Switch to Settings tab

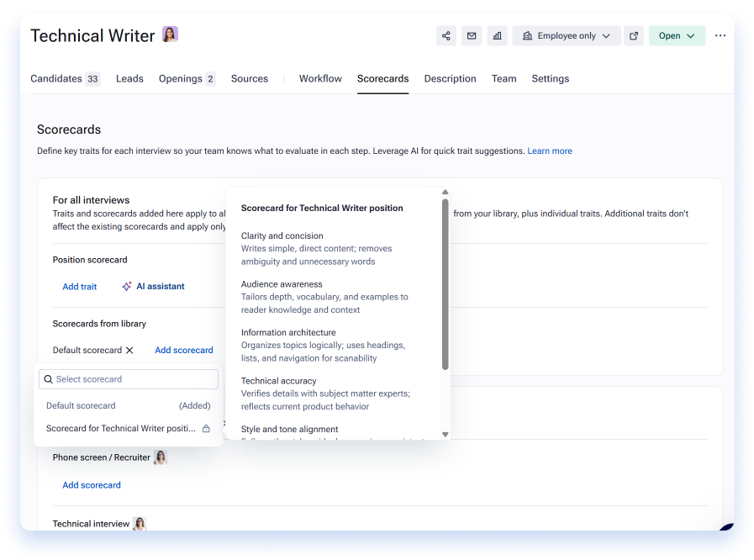tap(550, 78)
